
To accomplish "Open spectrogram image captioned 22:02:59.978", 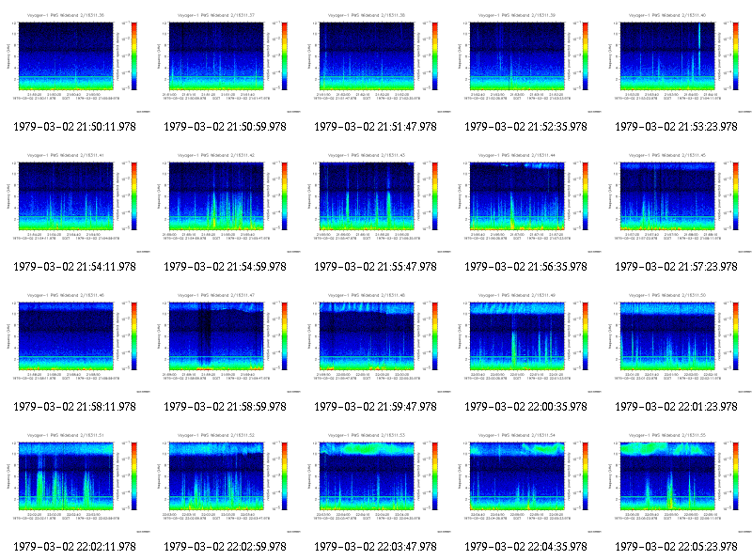I will point(226,482).
